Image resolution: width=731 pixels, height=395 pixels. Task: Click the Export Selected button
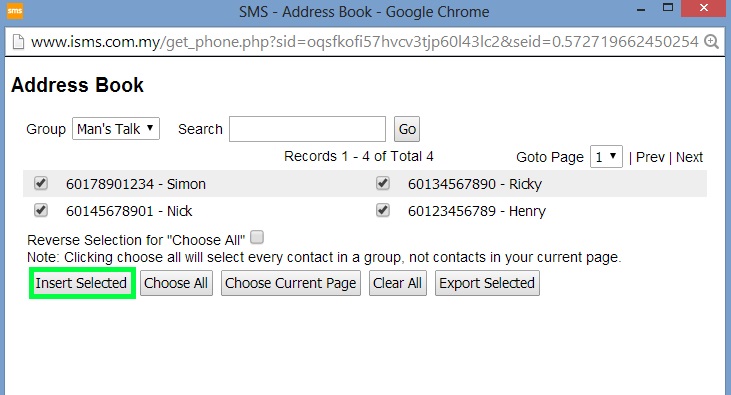tap(487, 283)
